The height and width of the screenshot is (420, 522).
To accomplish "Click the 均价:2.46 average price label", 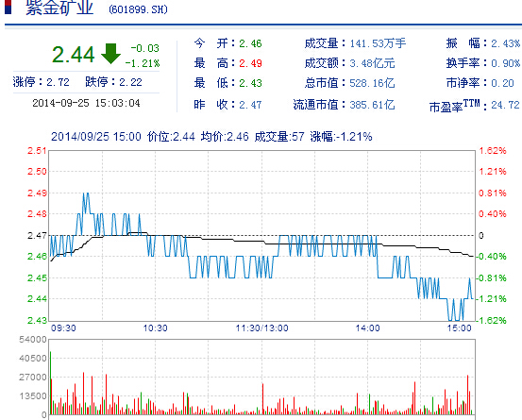I will [x=225, y=137].
